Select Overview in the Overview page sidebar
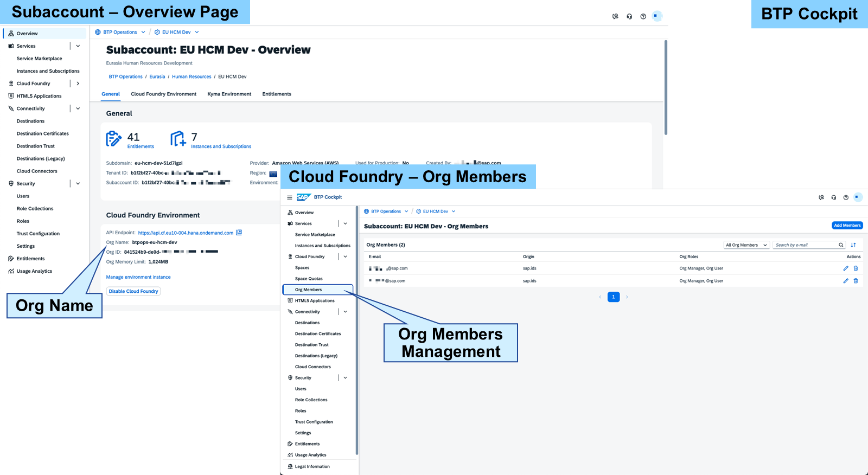Image resolution: width=868 pixels, height=475 pixels. tap(45, 34)
